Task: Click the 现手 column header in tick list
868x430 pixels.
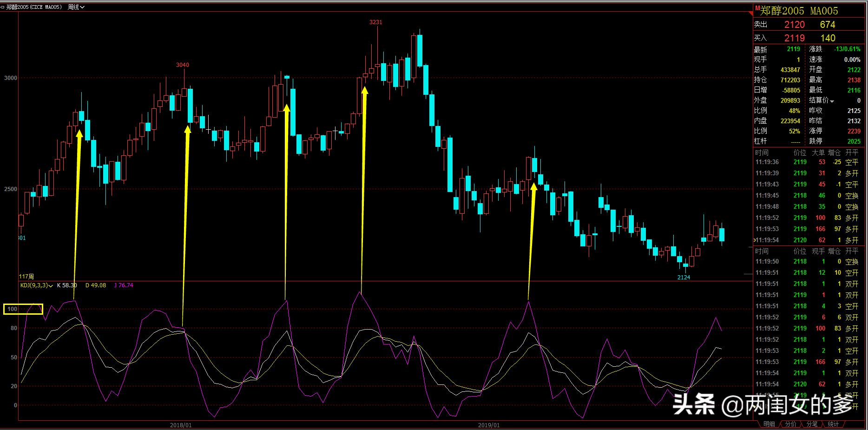Action: coord(818,251)
